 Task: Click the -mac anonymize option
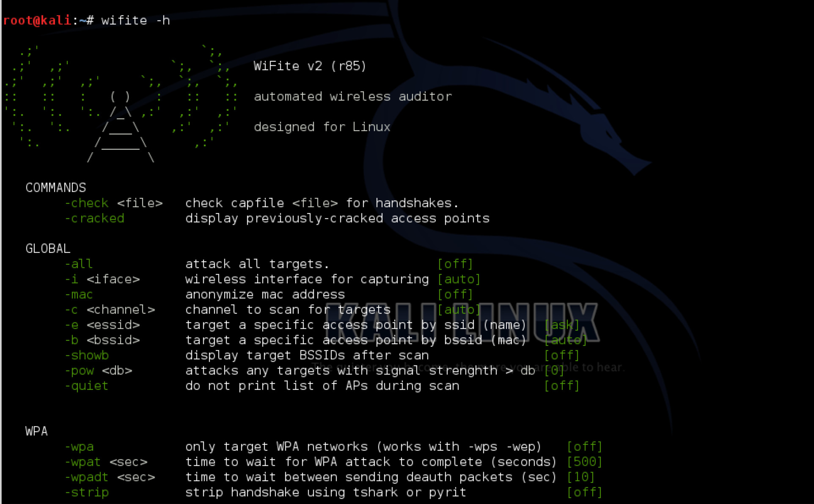click(79, 294)
